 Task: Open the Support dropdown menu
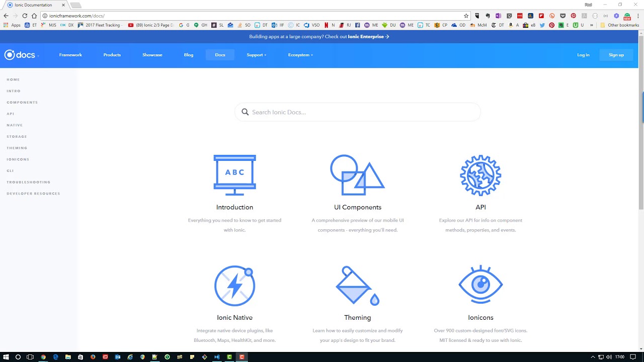(x=256, y=55)
